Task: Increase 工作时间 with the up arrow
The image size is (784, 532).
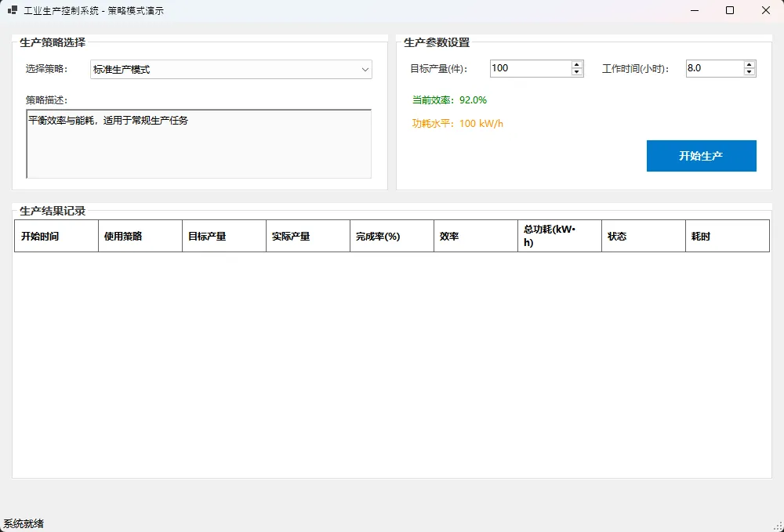Action: [750, 64]
